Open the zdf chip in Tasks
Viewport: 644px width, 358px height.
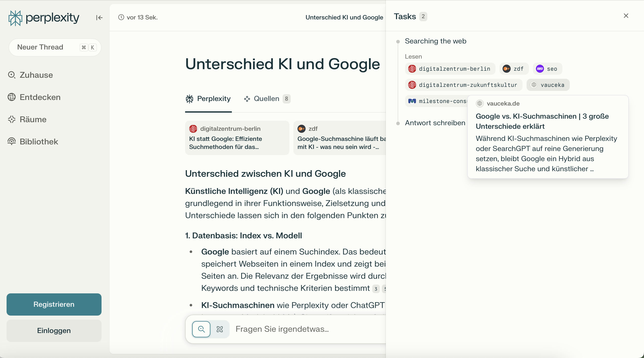coord(514,69)
